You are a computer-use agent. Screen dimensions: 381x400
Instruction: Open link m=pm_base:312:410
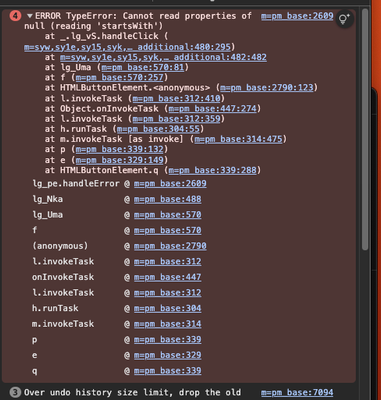(176, 98)
